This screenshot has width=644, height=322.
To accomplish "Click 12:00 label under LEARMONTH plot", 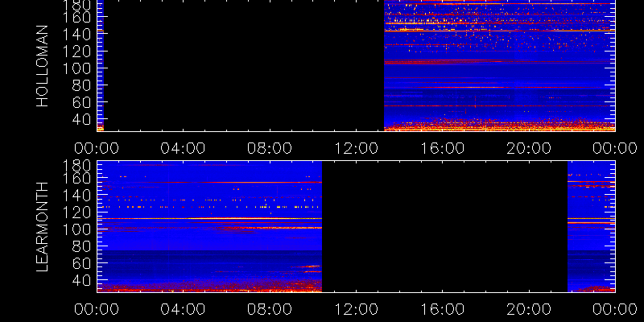I will [x=356, y=309].
